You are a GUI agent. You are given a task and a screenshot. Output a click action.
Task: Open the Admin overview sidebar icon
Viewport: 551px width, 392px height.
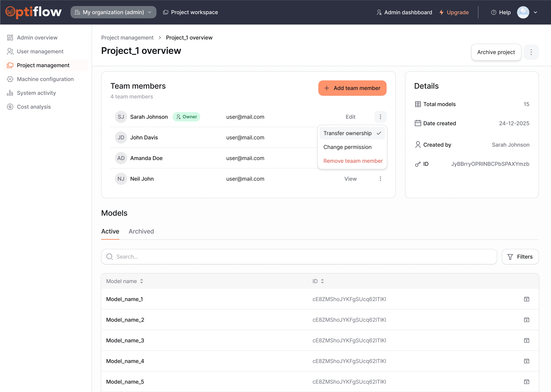pyautogui.click(x=10, y=38)
